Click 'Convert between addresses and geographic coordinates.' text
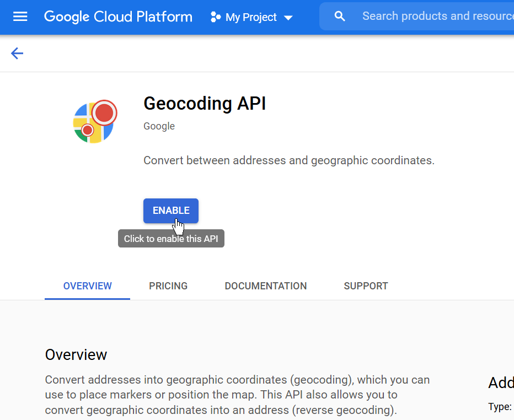 point(289,160)
